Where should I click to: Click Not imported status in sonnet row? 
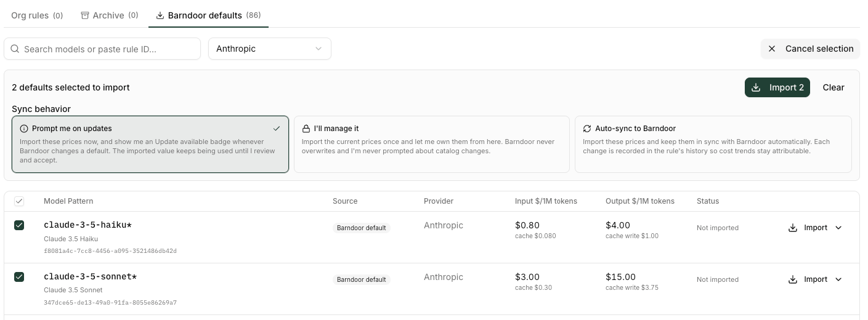718,279
